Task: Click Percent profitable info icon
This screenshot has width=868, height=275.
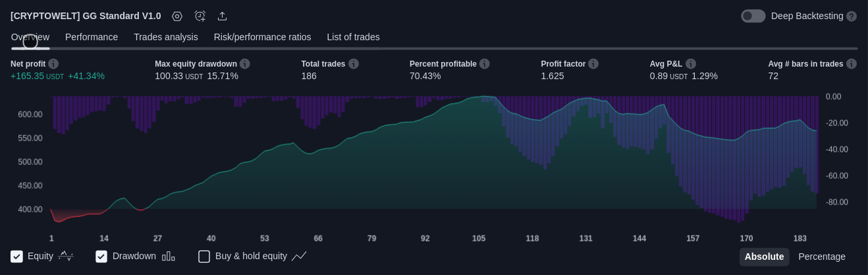Action: click(x=485, y=64)
